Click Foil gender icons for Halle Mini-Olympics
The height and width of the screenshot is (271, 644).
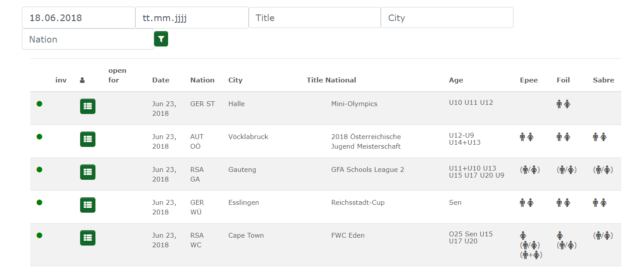[x=563, y=104]
